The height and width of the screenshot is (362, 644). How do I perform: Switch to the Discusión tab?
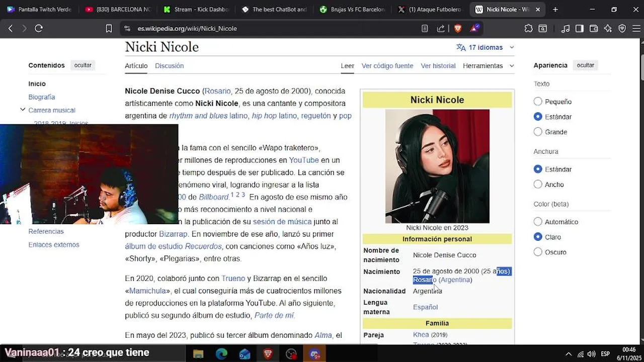click(x=169, y=66)
